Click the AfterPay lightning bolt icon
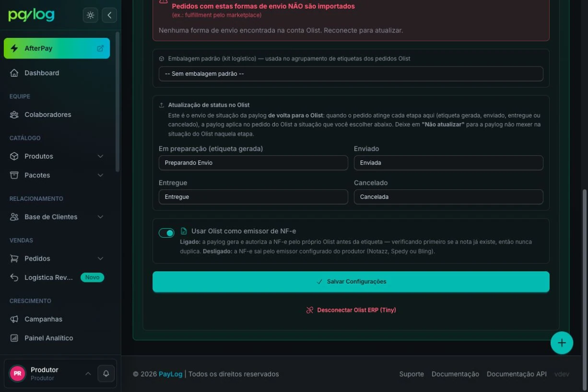588x392 pixels. click(x=14, y=48)
